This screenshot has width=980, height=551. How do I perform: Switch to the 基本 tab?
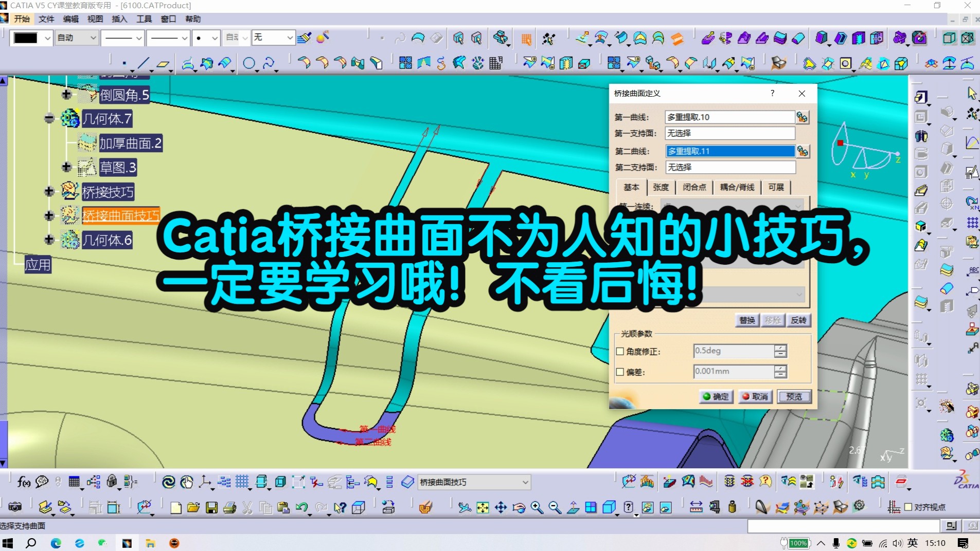click(631, 187)
